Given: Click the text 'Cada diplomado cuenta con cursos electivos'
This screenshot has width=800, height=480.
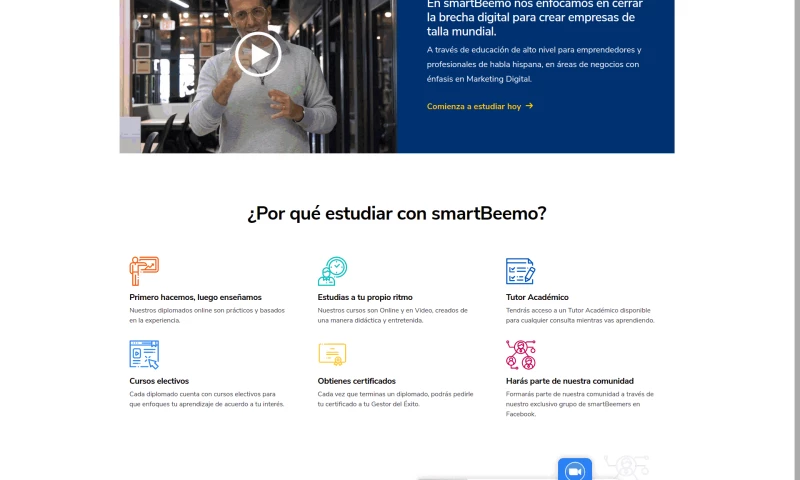Looking at the screenshot, I should (x=207, y=399).
